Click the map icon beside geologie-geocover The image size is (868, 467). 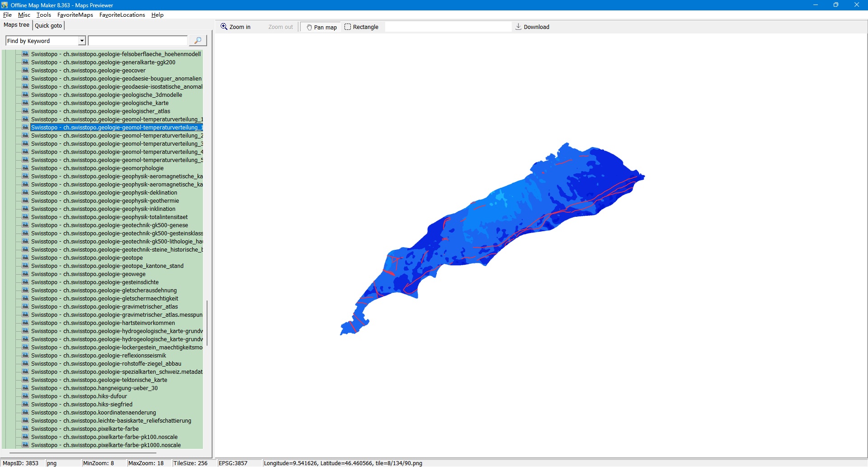(x=26, y=71)
